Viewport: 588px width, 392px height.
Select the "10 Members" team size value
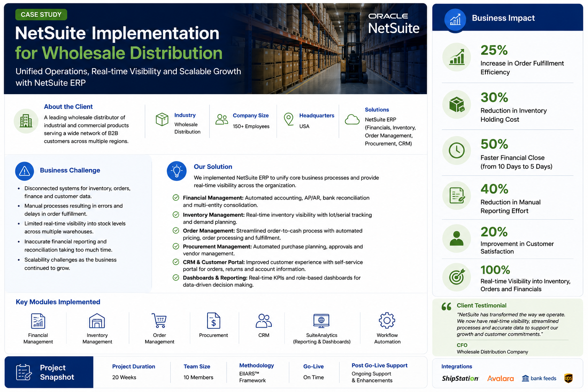pyautogui.click(x=198, y=377)
